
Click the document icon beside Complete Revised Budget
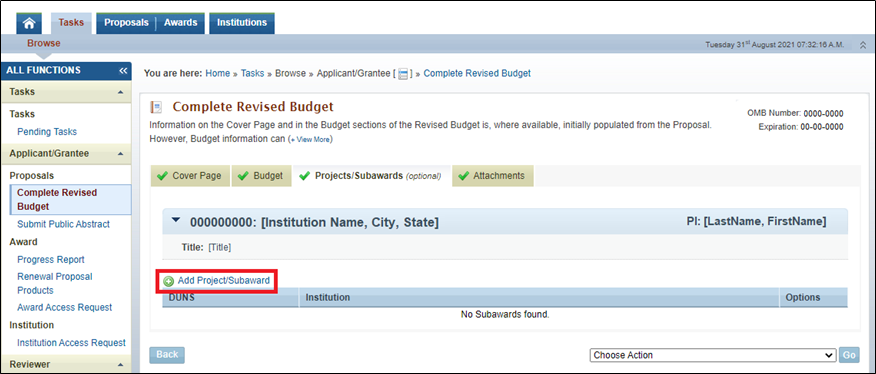pyautogui.click(x=157, y=107)
